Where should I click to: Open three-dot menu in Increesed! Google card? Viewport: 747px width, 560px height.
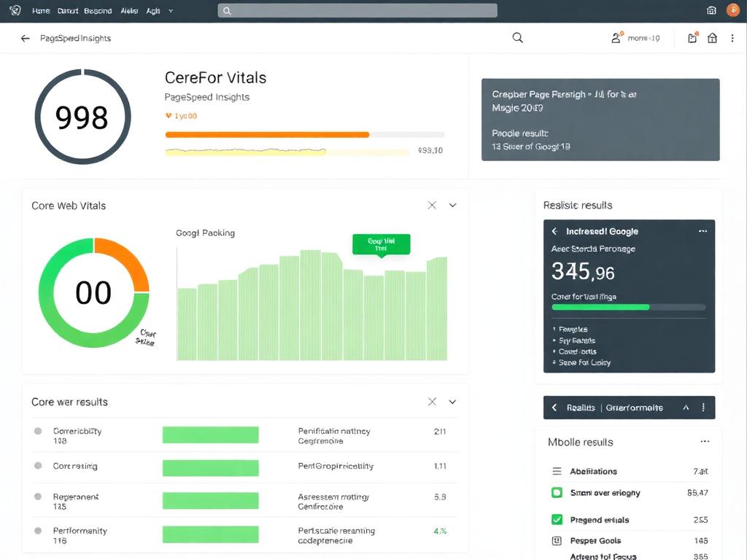(x=703, y=231)
